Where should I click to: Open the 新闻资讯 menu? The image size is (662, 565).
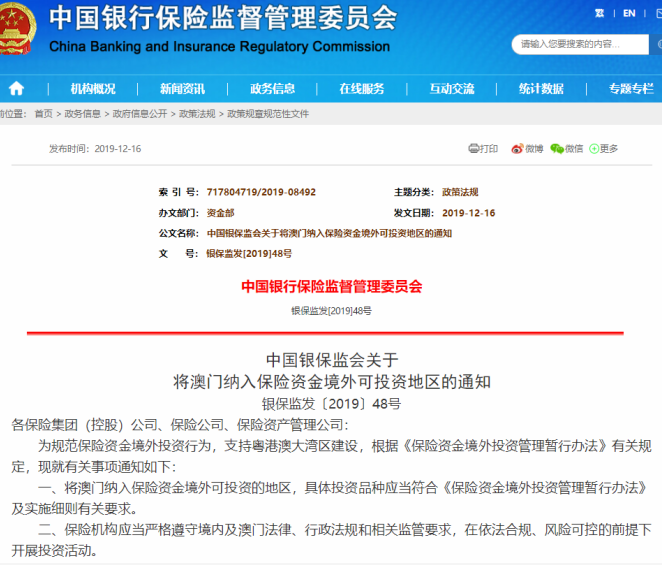pyautogui.click(x=182, y=89)
